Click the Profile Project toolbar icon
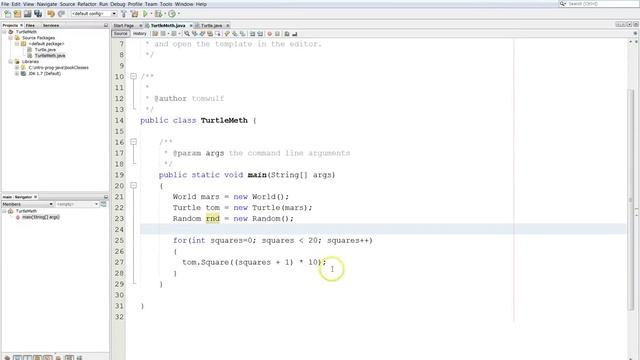Screen dimensions: 640x360 click(172, 14)
